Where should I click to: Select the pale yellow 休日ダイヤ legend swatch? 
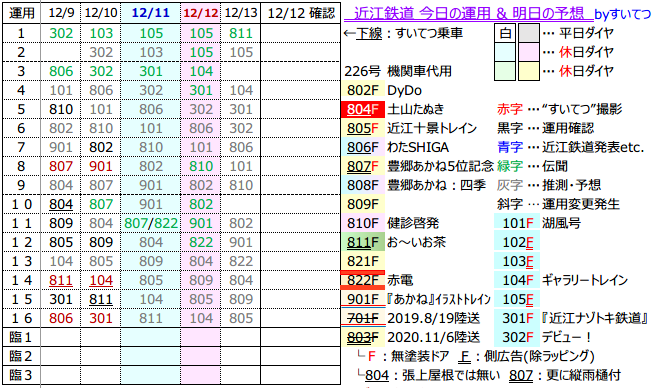pyautogui.click(x=528, y=71)
